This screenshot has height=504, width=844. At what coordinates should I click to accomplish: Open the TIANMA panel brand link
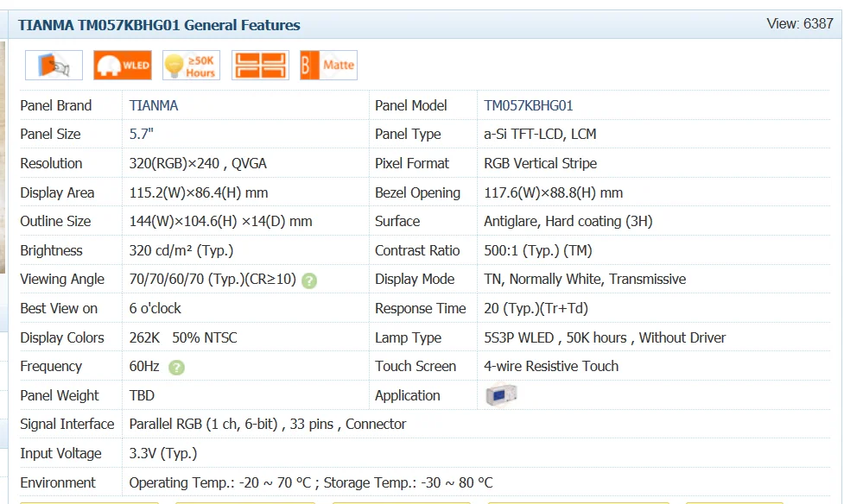pyautogui.click(x=154, y=105)
